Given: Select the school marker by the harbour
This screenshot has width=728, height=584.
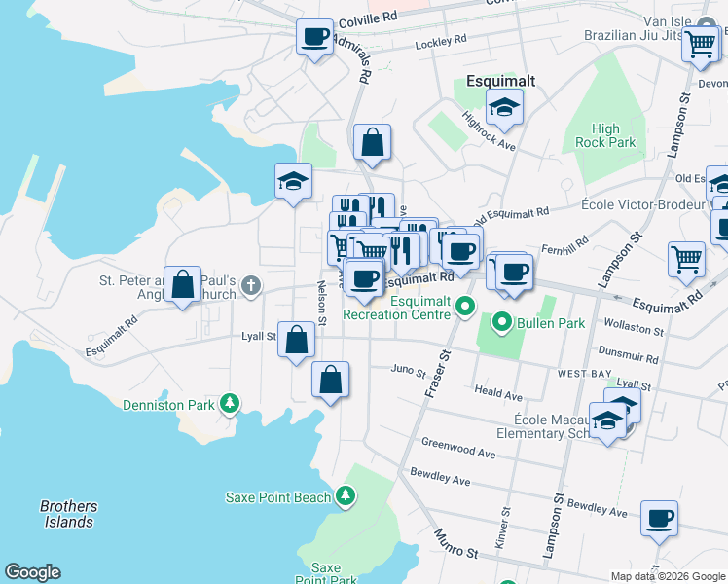Looking at the screenshot, I should pos(293,184).
